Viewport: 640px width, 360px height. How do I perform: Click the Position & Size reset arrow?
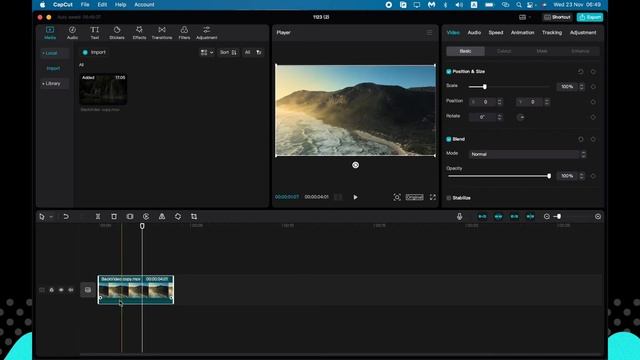(580, 71)
